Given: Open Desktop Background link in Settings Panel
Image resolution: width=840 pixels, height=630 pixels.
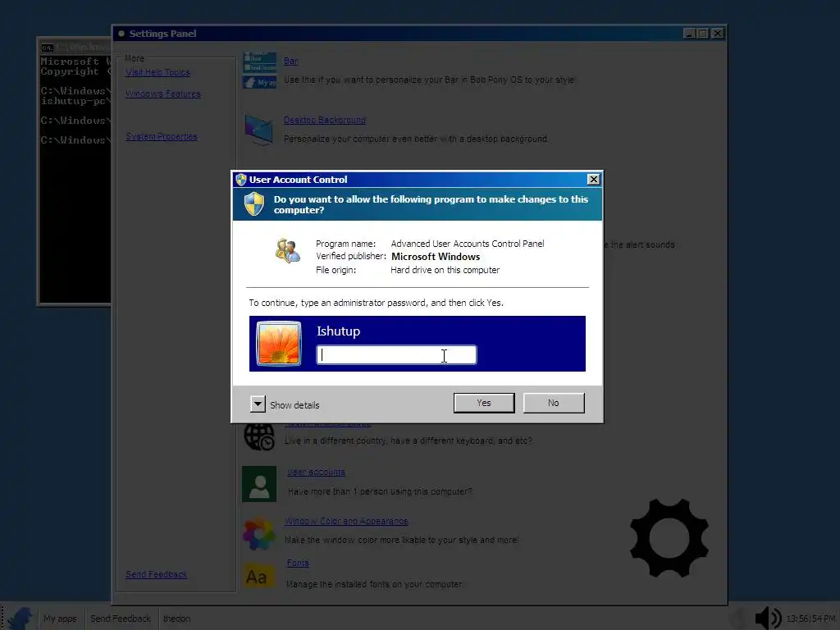Looking at the screenshot, I should (325, 120).
